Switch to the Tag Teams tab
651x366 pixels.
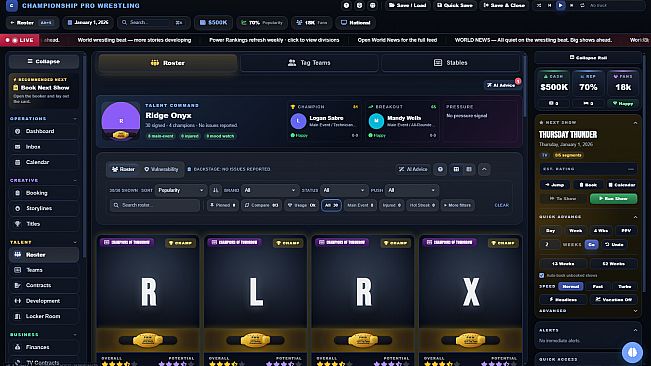click(309, 63)
